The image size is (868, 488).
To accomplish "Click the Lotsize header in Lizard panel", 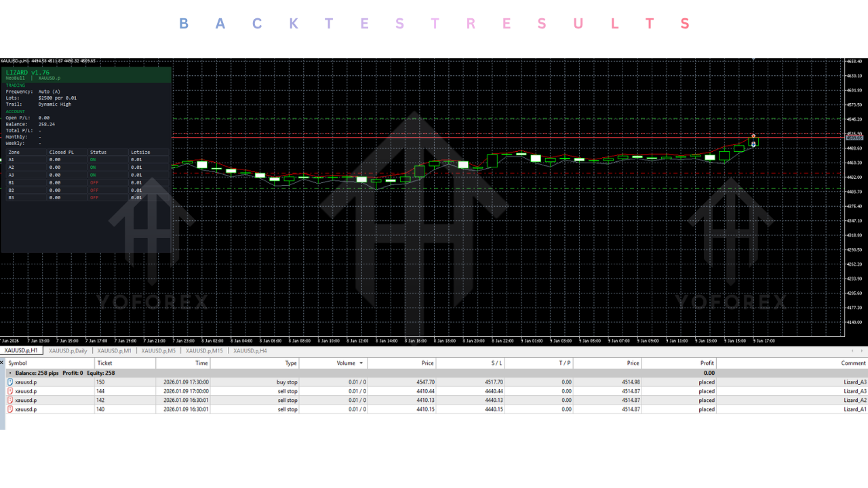I will (140, 152).
